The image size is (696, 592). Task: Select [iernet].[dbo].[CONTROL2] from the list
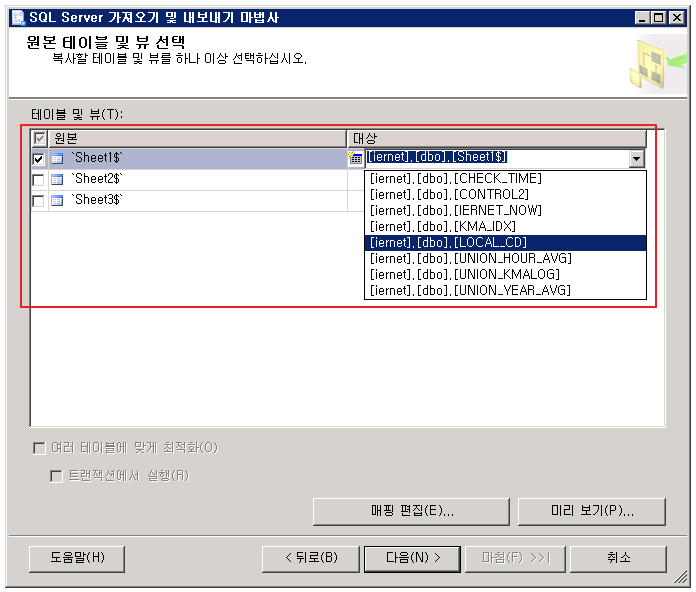[x=505, y=194]
